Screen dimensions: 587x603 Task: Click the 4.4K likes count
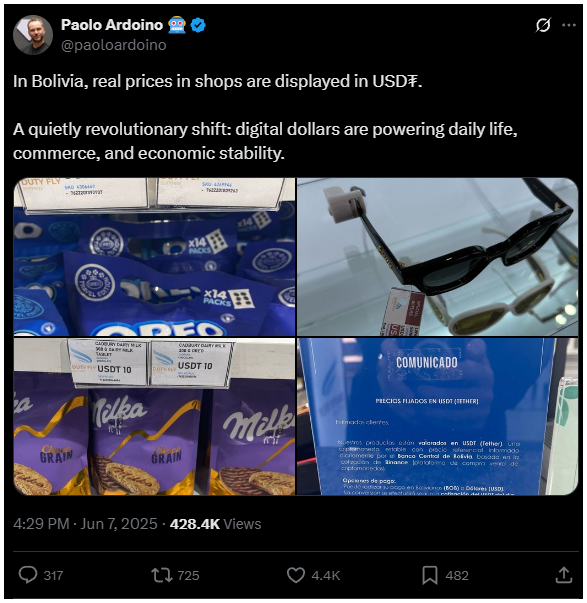coord(326,575)
